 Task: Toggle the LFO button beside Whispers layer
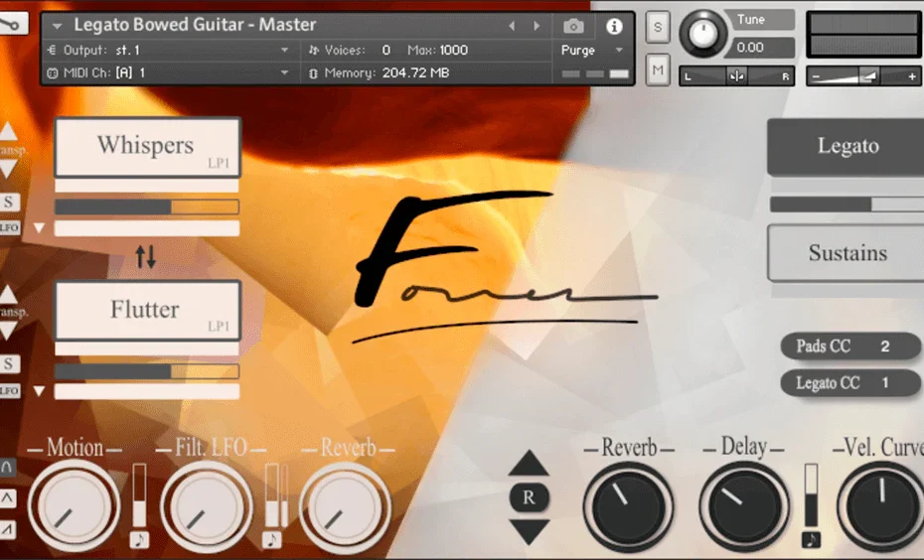[9, 227]
